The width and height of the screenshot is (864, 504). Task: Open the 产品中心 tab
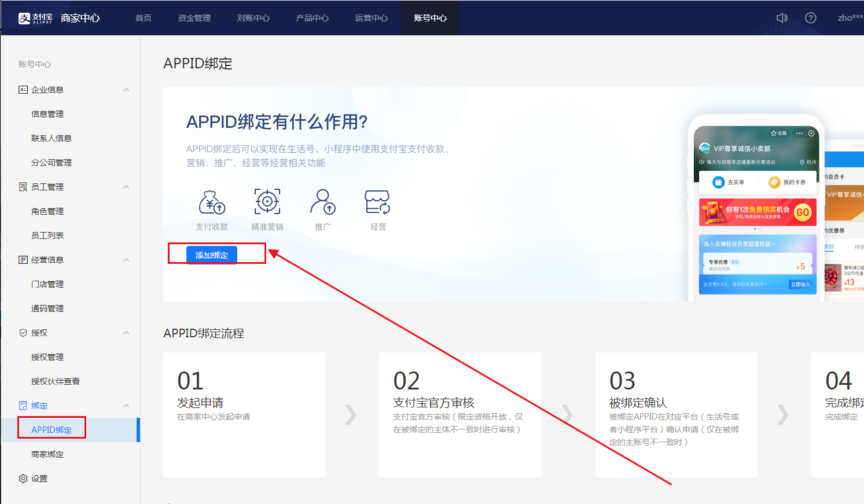pos(312,18)
